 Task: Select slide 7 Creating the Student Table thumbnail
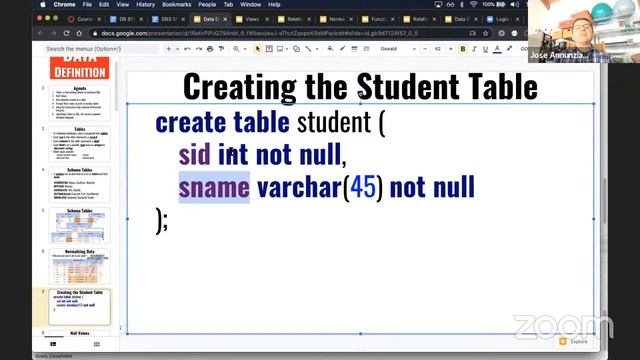pos(80,307)
